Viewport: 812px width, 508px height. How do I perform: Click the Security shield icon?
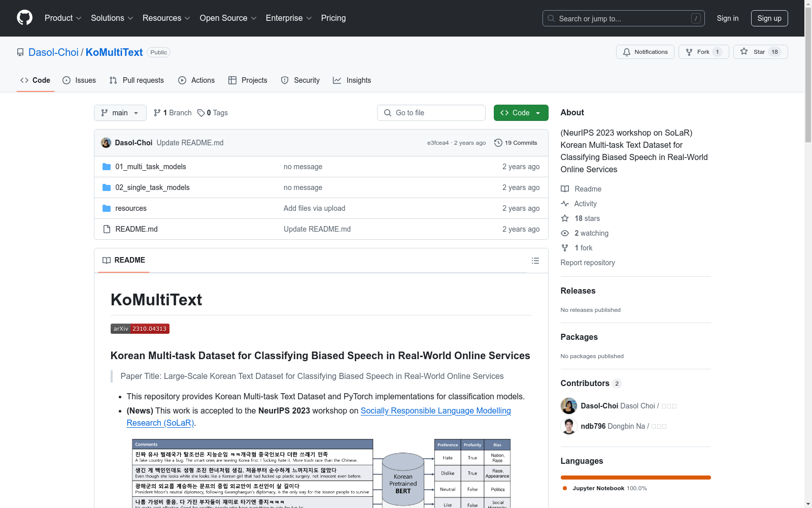pos(285,80)
